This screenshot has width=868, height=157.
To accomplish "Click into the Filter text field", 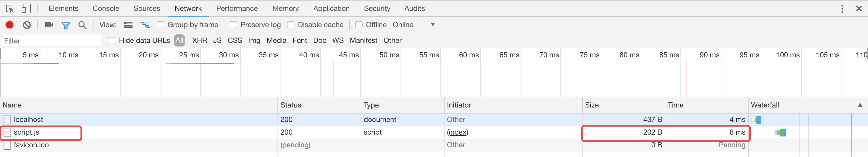I will tap(51, 41).
